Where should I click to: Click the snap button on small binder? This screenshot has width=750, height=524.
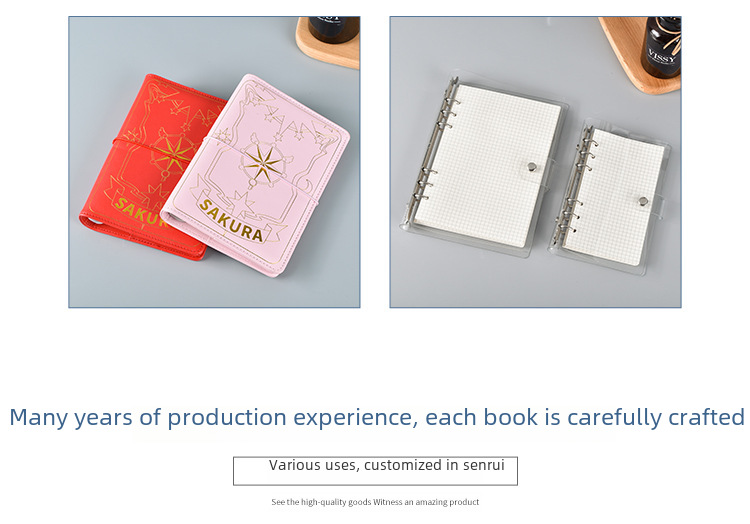point(644,201)
